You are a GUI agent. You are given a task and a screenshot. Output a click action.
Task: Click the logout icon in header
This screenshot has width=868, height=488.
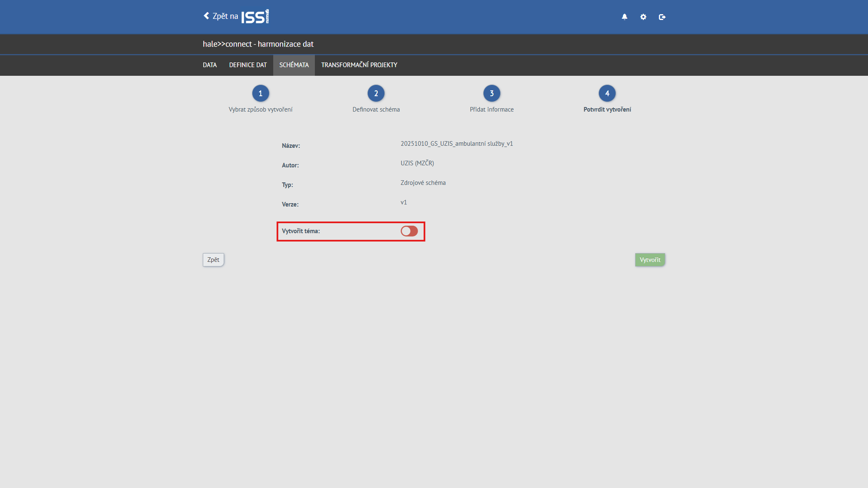(662, 17)
